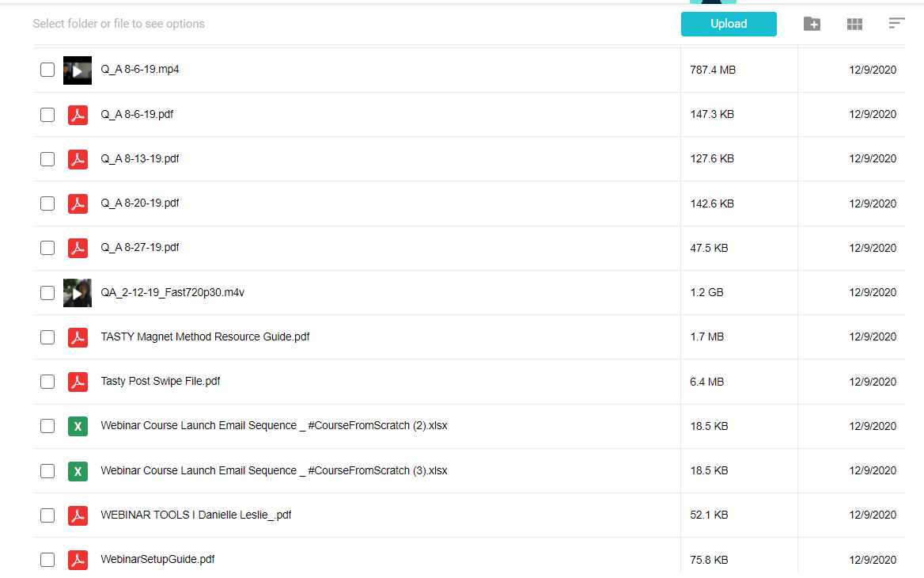
Task: Tick the checkbox for CourseFromScratch (2).xlsx
Action: (x=47, y=426)
